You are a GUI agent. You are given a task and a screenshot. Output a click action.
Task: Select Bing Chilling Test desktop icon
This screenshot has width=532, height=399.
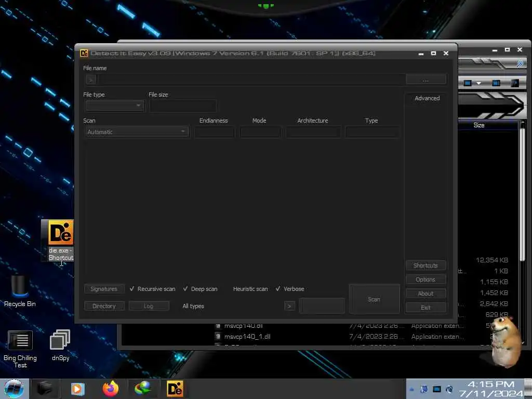coord(20,349)
